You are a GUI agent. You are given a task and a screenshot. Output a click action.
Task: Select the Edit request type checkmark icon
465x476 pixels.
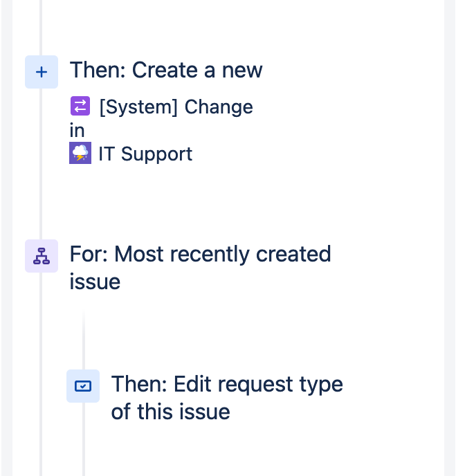coord(83,386)
